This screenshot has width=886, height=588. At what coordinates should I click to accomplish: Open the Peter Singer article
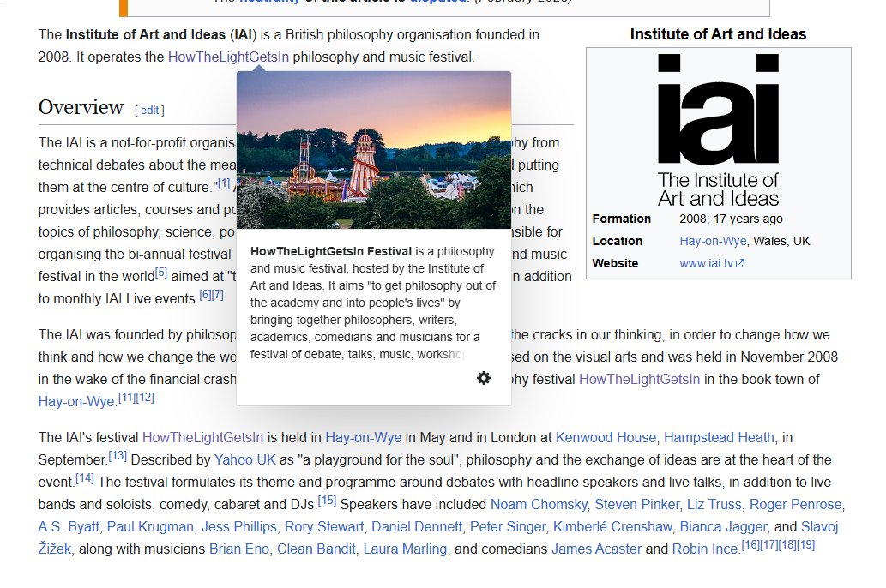click(508, 527)
